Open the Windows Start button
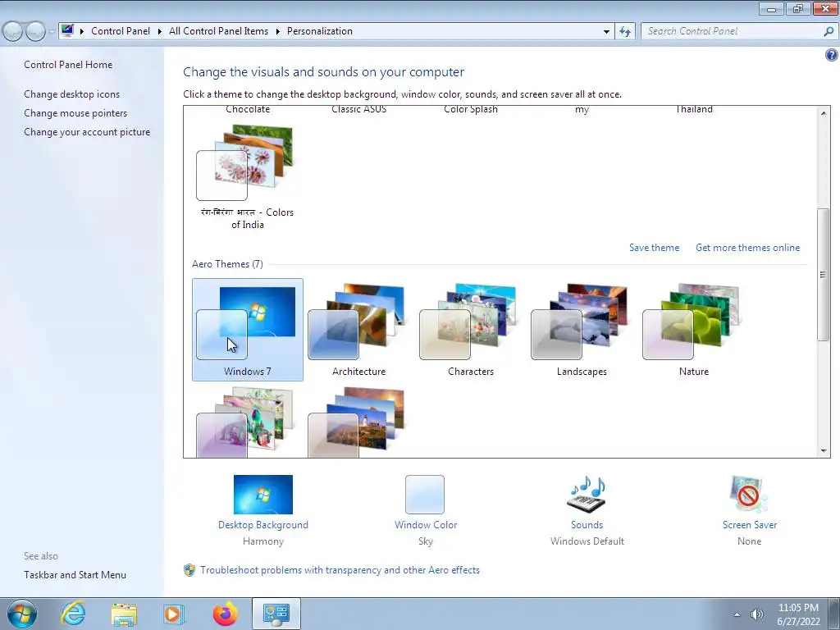840x630 pixels. [x=21, y=614]
